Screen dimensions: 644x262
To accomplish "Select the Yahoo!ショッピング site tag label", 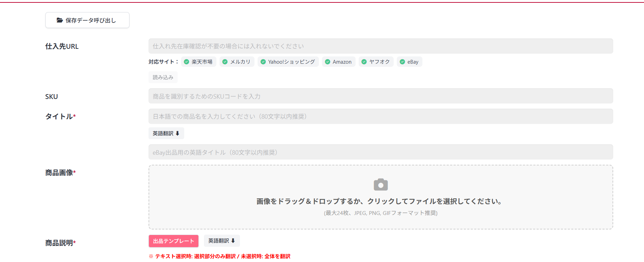I will click(292, 62).
